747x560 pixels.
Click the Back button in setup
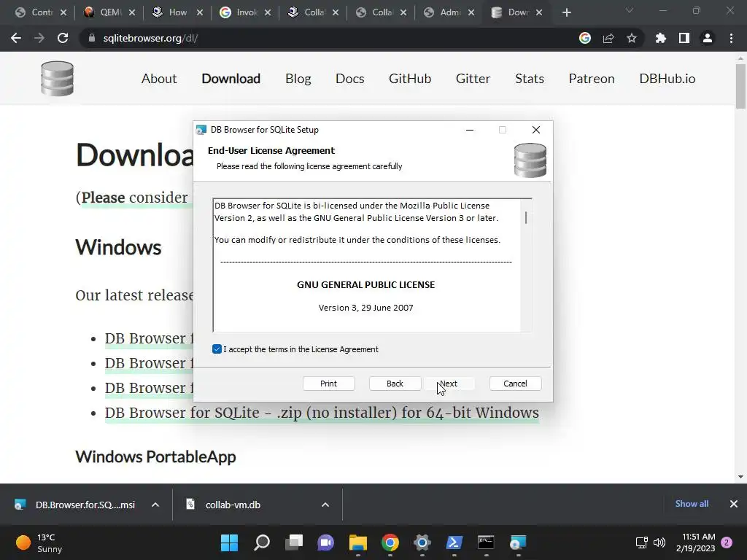[x=395, y=384]
